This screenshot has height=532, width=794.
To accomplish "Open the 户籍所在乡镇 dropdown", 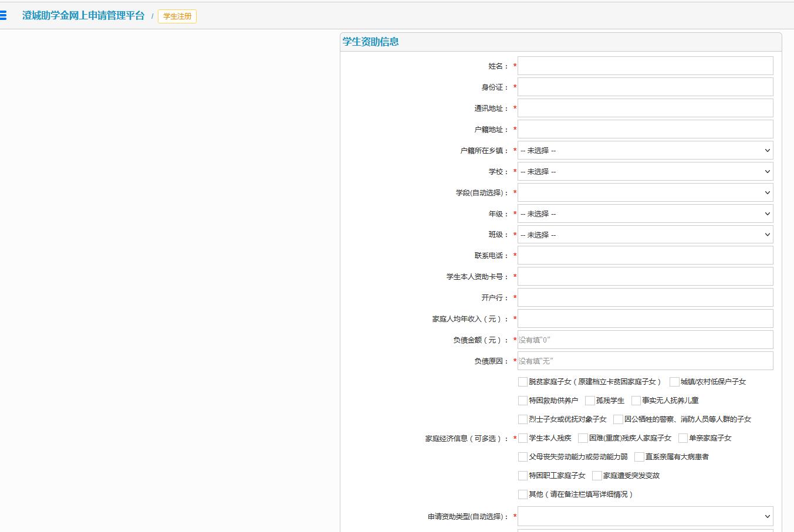I will (x=644, y=150).
